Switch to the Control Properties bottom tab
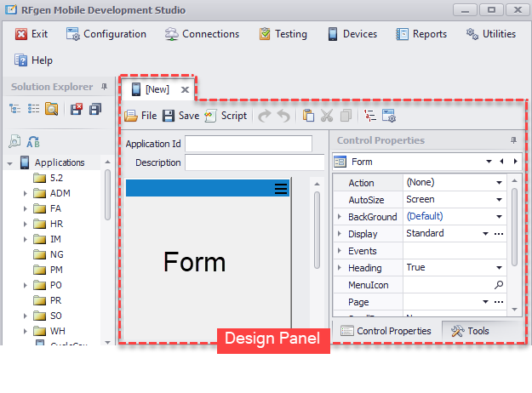532x393 pixels. [386, 331]
